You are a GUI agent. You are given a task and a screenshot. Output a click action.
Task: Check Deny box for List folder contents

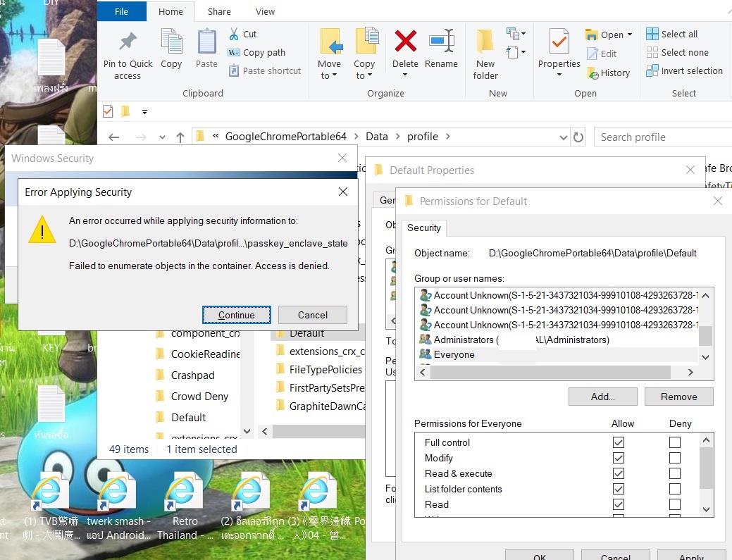[x=674, y=489]
